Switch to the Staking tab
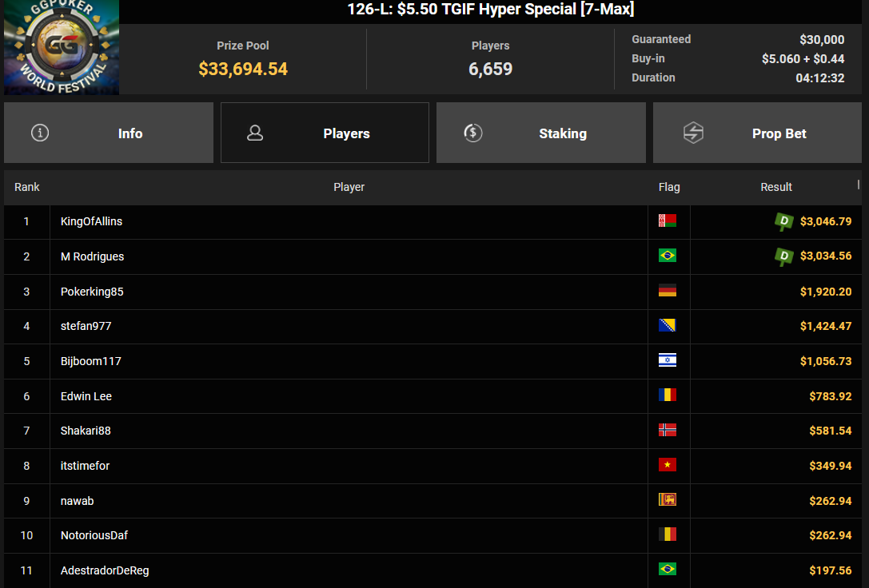Image resolution: width=869 pixels, height=588 pixels. click(x=541, y=133)
